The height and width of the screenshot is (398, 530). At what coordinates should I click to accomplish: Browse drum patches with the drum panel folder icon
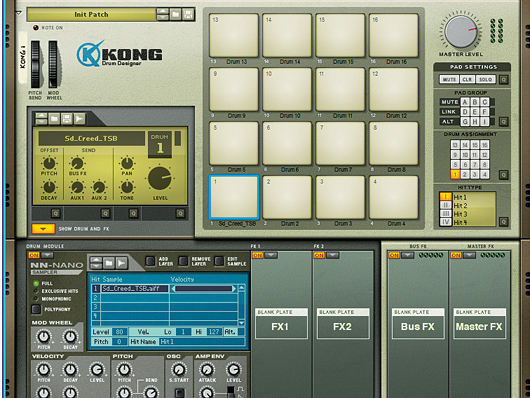click(54, 118)
